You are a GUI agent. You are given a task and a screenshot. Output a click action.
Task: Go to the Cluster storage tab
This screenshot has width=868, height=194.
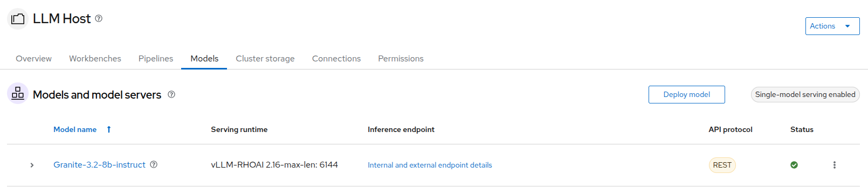click(265, 58)
